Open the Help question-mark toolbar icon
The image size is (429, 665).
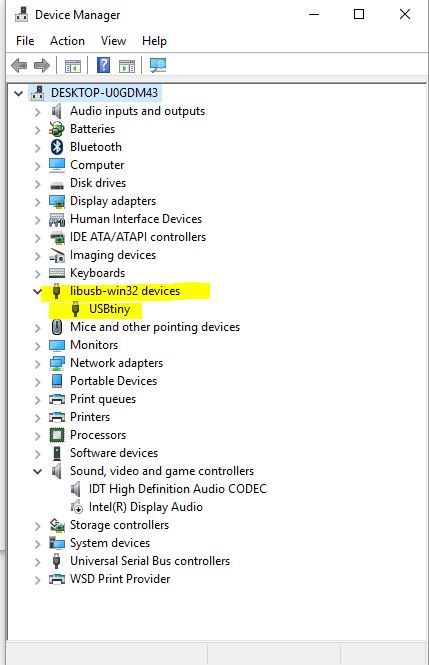[103, 65]
